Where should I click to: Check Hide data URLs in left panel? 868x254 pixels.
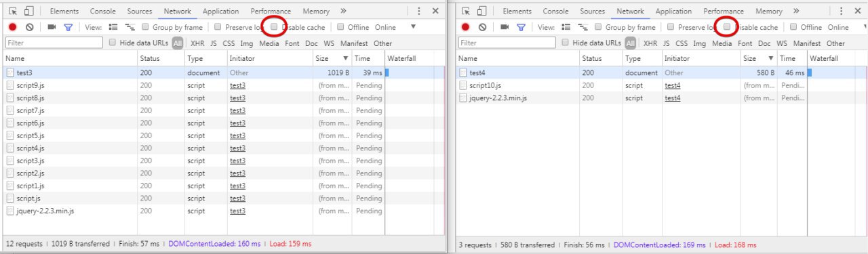point(113,43)
